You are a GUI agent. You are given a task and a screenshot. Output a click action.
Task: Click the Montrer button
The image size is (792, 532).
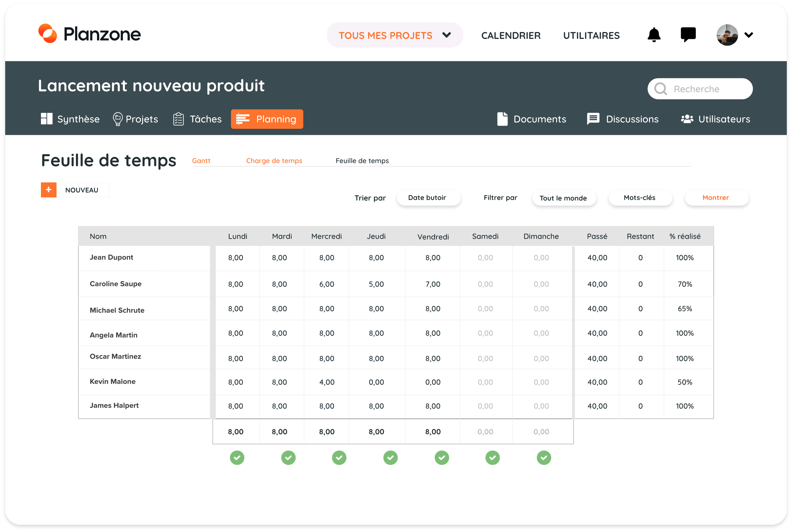click(x=716, y=198)
